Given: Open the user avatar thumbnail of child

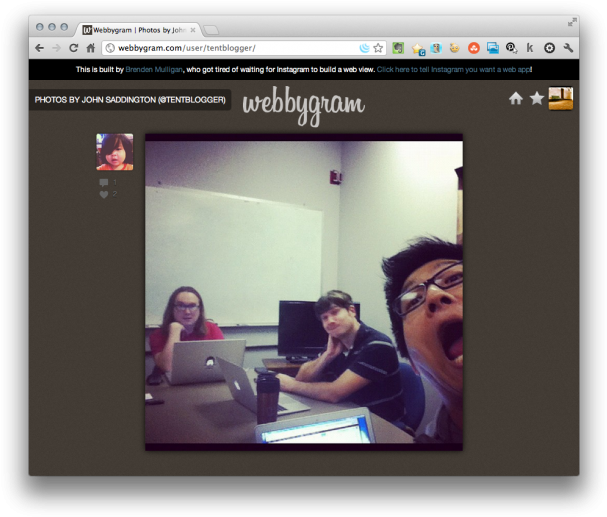Looking at the screenshot, I should (x=115, y=152).
